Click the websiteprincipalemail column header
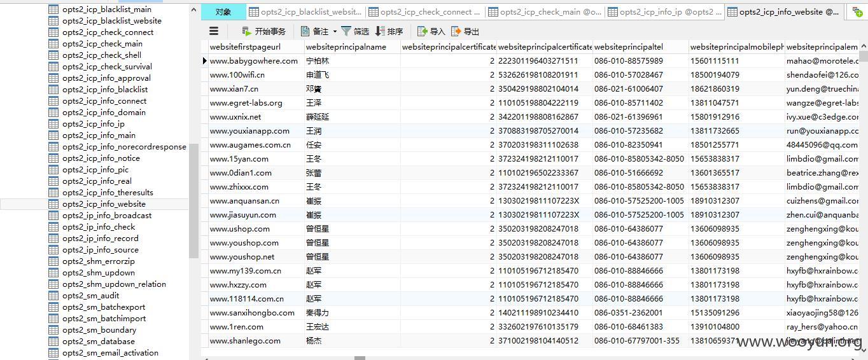This screenshot has height=360, width=868. click(x=822, y=46)
